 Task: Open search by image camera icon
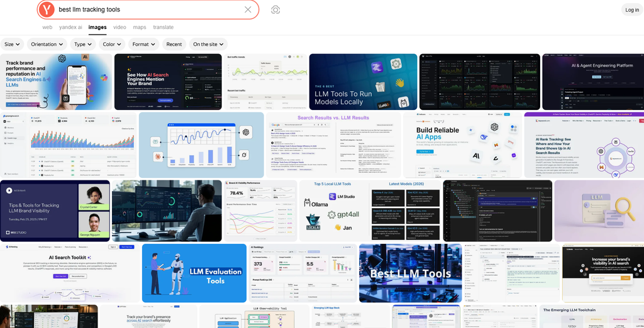coord(275,10)
